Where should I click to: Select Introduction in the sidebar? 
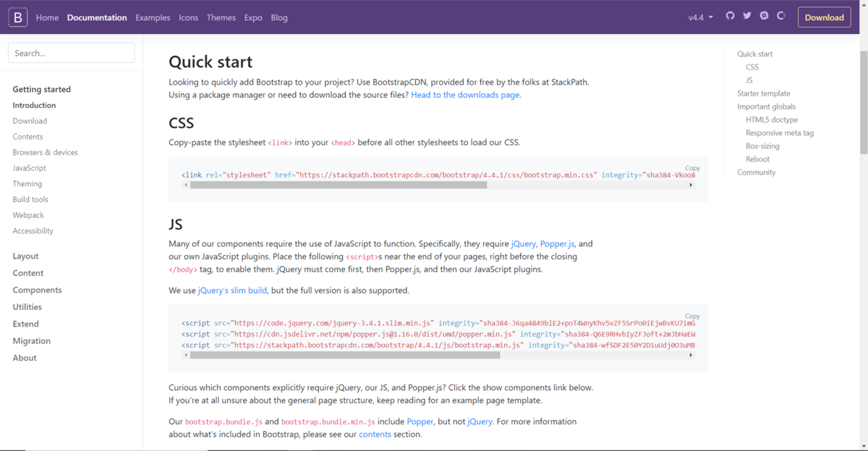point(34,106)
